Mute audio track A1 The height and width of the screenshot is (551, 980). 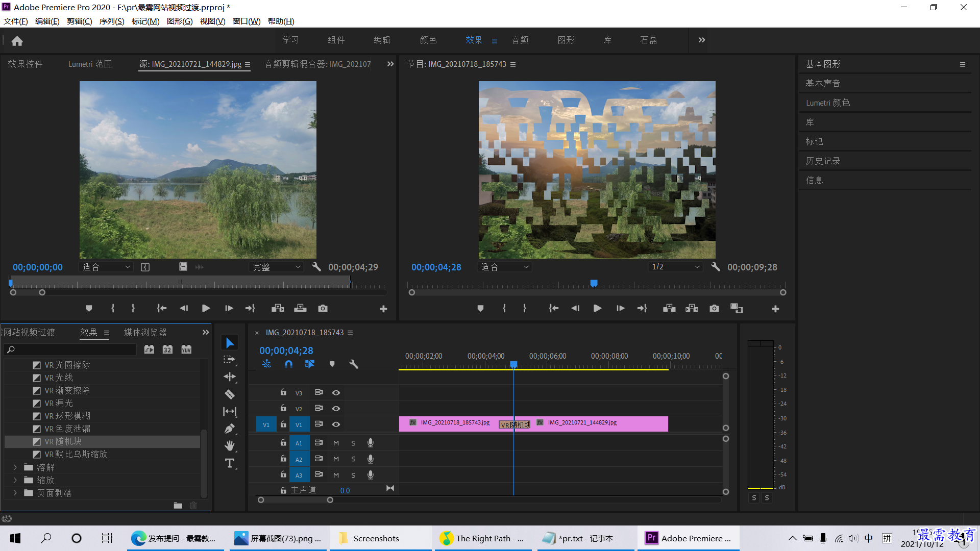coord(336,443)
